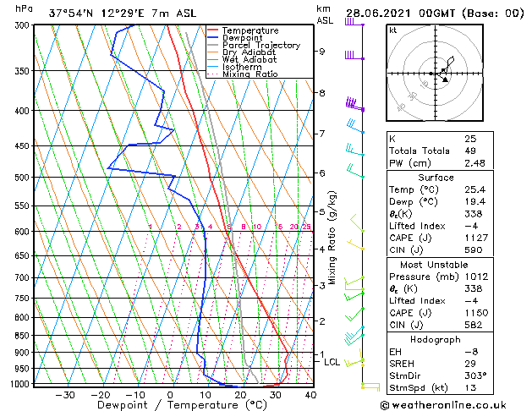Click the surface CAPE value 1127
532x411 pixels.
coord(476,238)
